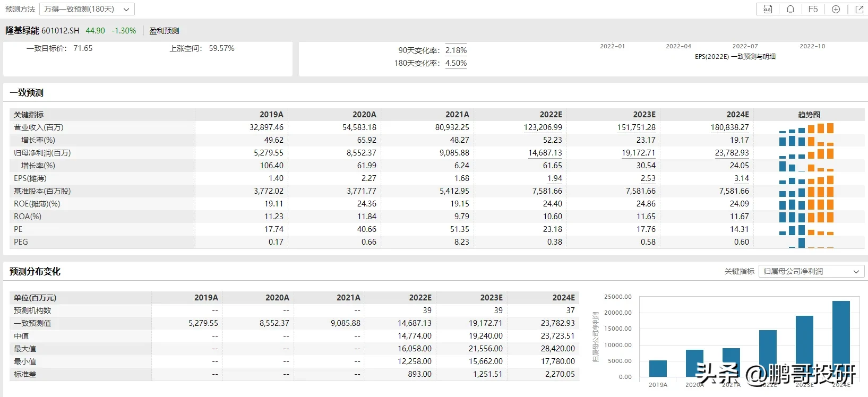The width and height of the screenshot is (868, 397).
Task: Click the 90天变化率 value 2.18%
Action: pos(456,50)
